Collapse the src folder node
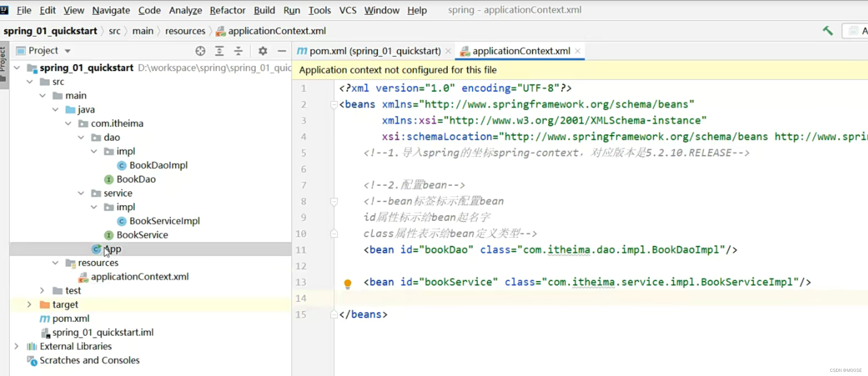Image resolution: width=868 pixels, height=376 pixels. [x=30, y=82]
